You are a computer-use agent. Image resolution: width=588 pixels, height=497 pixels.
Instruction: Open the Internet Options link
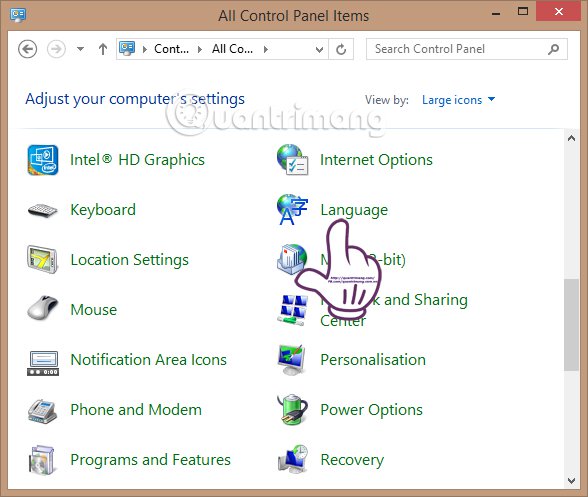coord(376,160)
